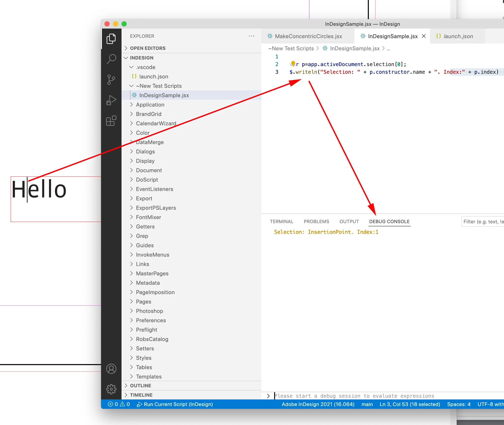Collapse the .vscode folder
Image resolution: width=504 pixels, height=425 pixels.
click(x=145, y=67)
